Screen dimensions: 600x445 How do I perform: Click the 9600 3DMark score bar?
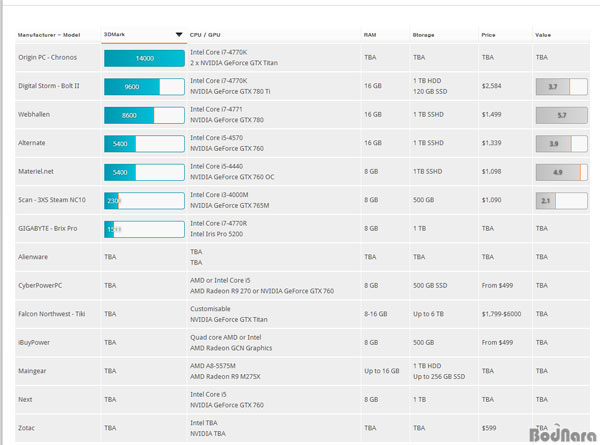tap(144, 87)
